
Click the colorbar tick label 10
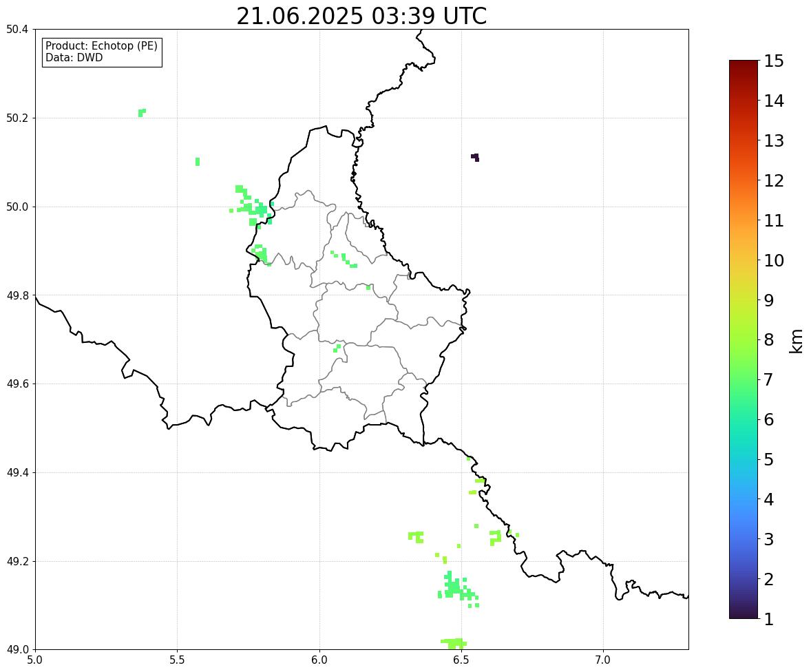(774, 260)
